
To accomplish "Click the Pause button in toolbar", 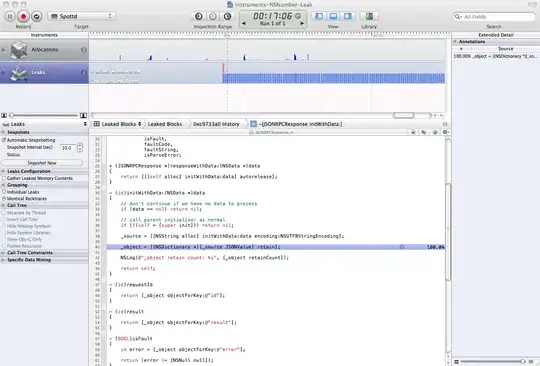I will [x=10, y=16].
